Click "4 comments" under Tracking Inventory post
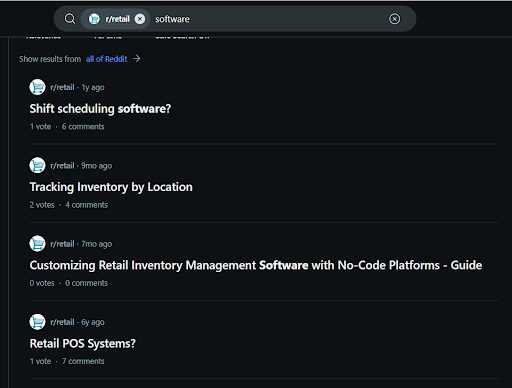Screen dimensions: 512x388 click(86, 205)
